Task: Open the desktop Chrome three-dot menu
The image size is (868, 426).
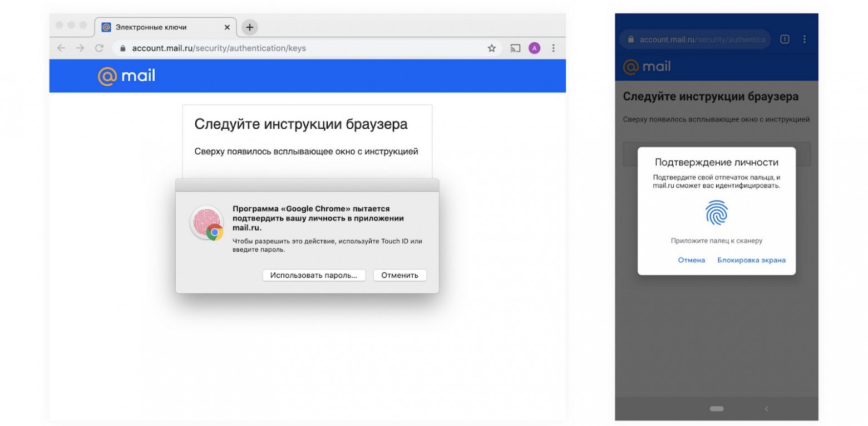Action: pos(553,48)
